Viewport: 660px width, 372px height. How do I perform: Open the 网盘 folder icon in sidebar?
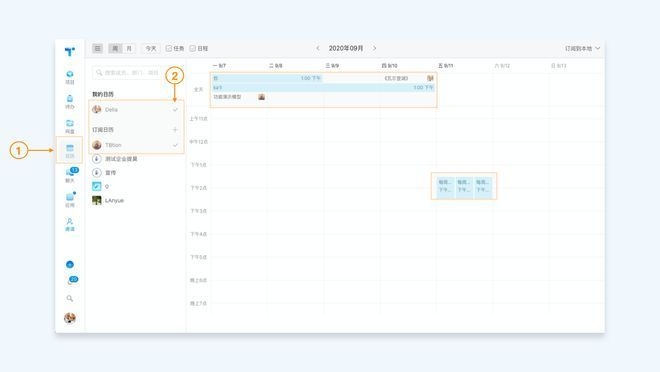click(x=70, y=126)
